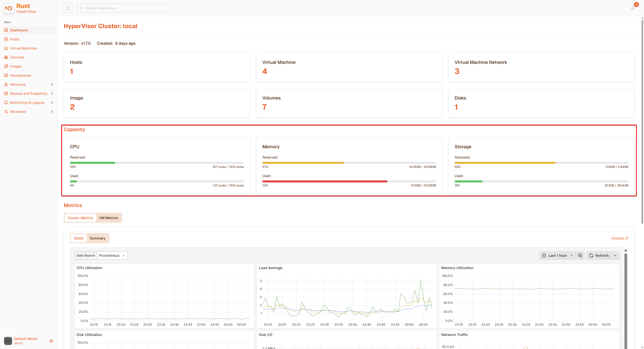Click the Advanced sliders icon
The image size is (644, 349).
6,112
